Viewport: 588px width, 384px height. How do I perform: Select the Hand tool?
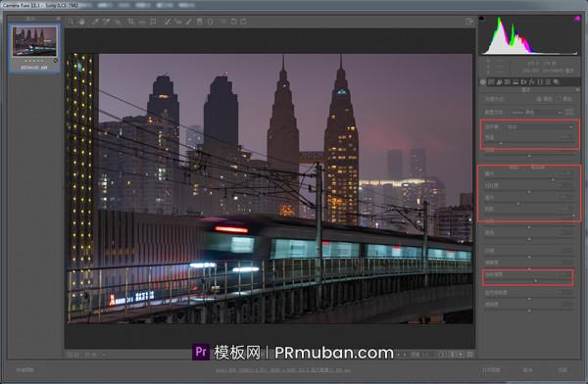click(81, 22)
